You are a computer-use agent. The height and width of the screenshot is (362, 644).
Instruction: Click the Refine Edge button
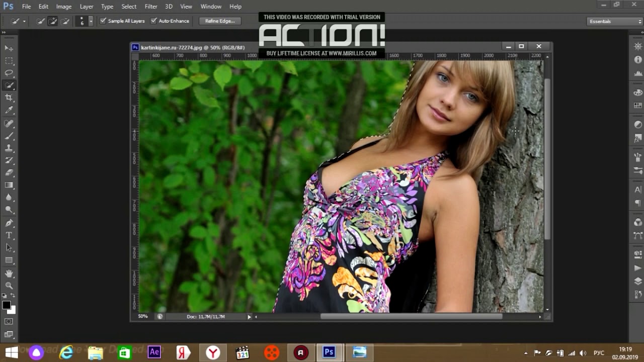(220, 21)
